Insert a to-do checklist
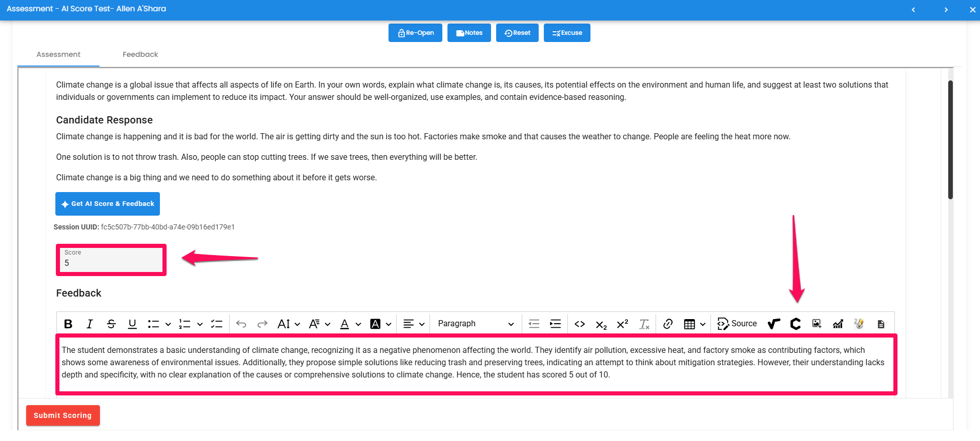980x441 pixels. pyautogui.click(x=217, y=324)
